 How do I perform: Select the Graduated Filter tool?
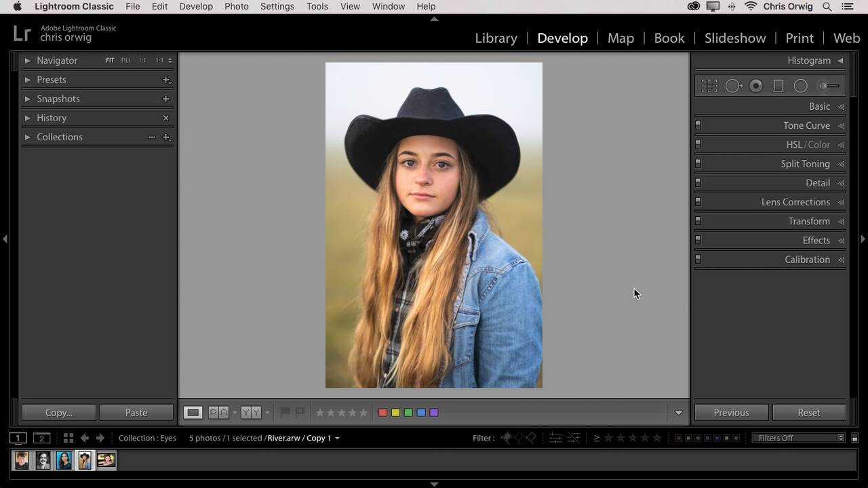(x=778, y=86)
